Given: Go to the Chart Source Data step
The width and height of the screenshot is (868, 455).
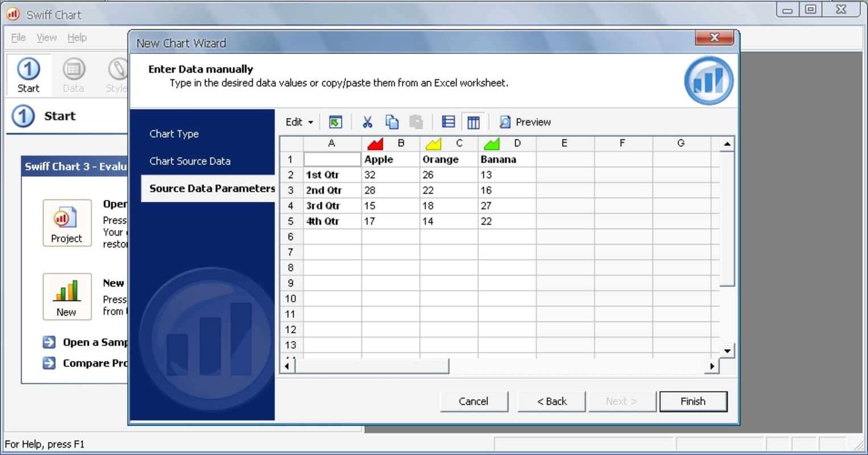Looking at the screenshot, I should [x=190, y=161].
